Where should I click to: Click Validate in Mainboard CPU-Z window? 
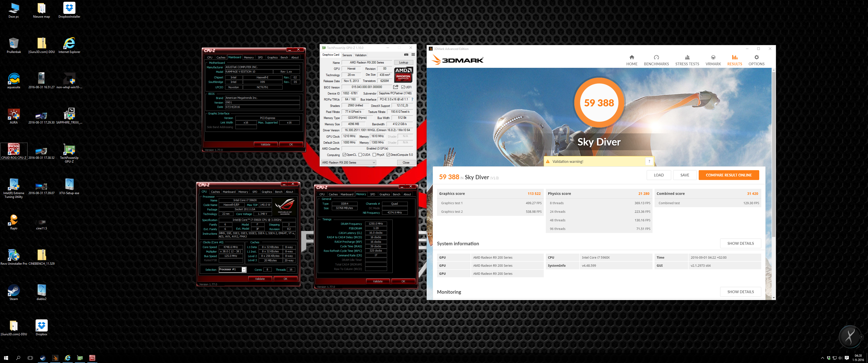[x=265, y=144]
